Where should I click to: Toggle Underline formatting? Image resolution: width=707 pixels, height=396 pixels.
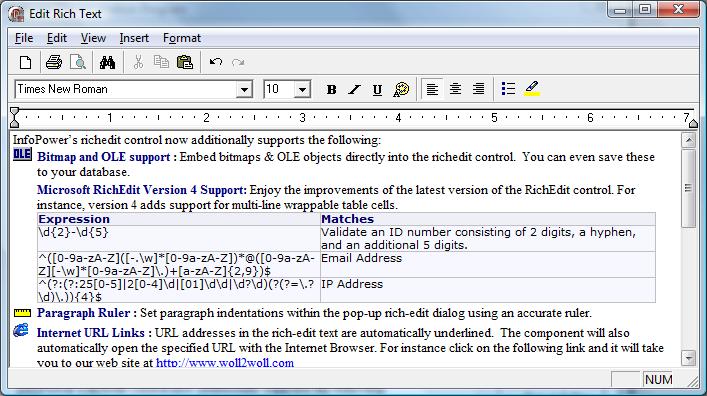(377, 90)
